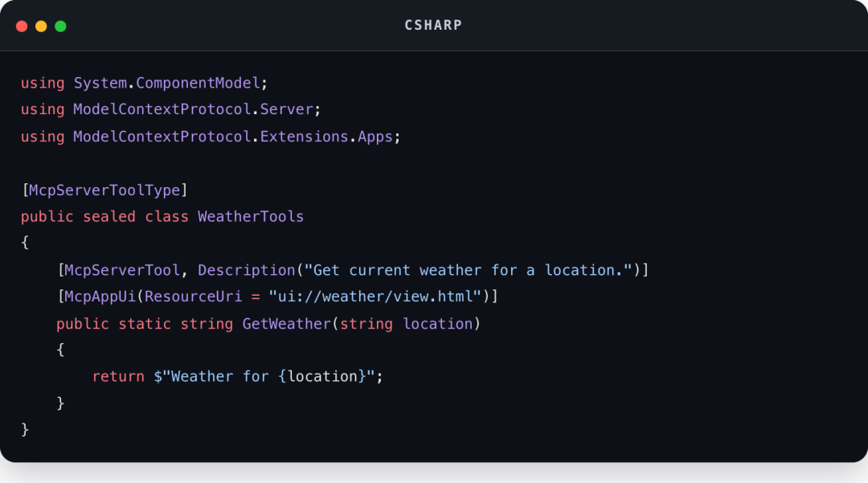This screenshot has width=868, height=483.
Task: Click the 'location' parameter in method signature
Action: [437, 324]
